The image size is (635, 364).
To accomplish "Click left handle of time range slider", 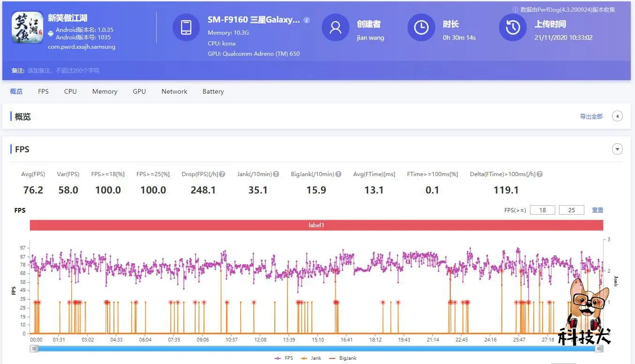I will [x=34, y=349].
